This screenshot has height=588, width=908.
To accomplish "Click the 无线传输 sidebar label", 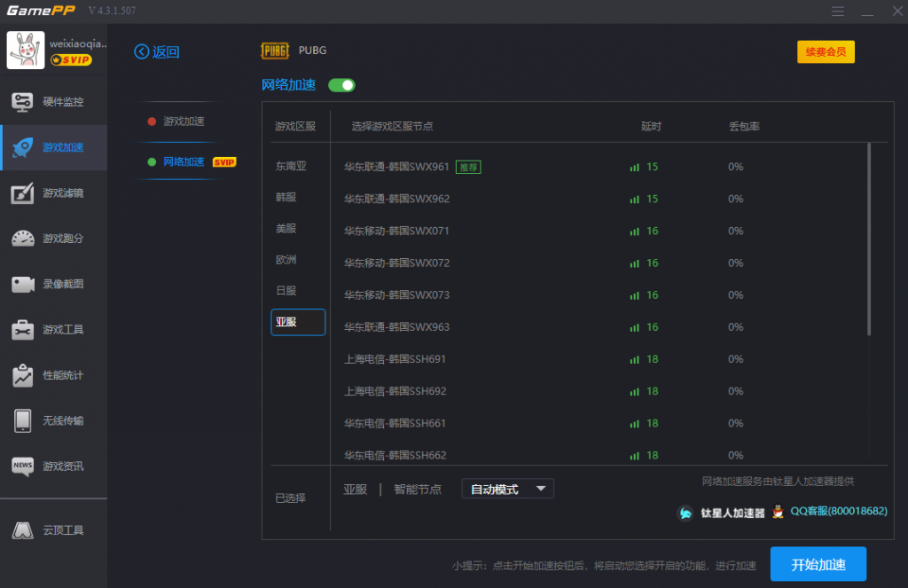I will (x=63, y=420).
